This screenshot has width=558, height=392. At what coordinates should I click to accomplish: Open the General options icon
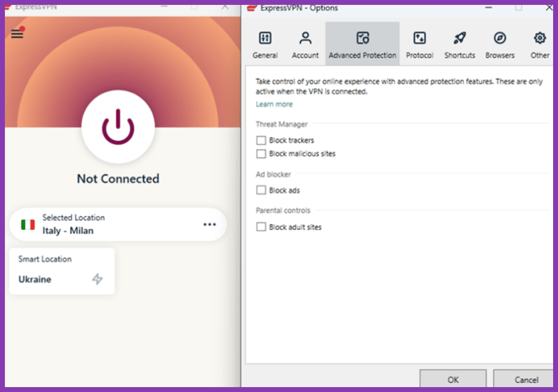point(265,38)
